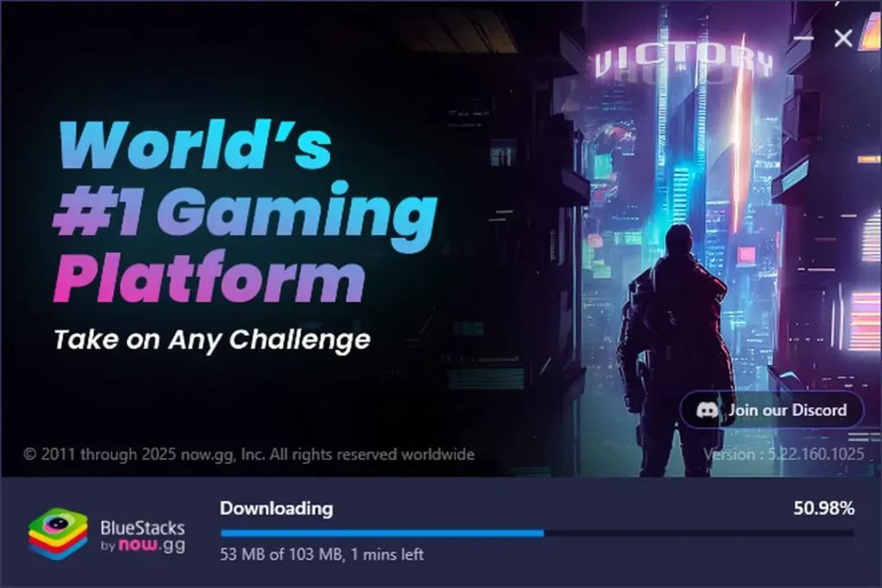Screen dimensions: 882x588
Task: Click the word Platform in pink headline
Action: pos(209,276)
